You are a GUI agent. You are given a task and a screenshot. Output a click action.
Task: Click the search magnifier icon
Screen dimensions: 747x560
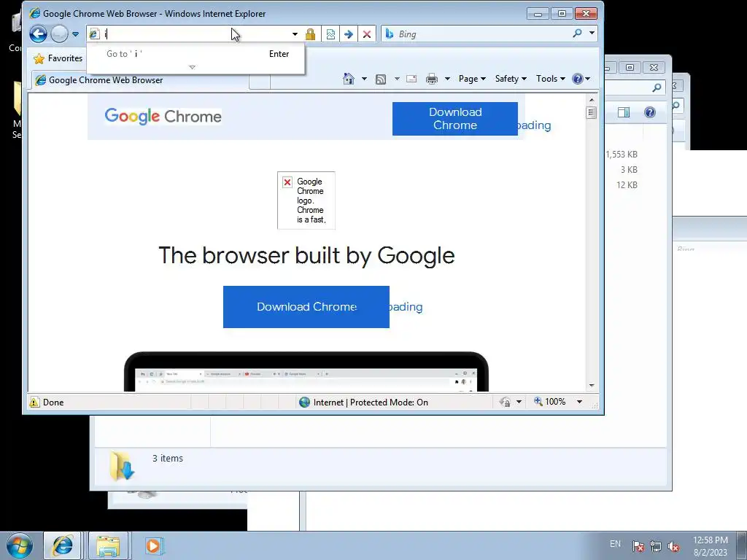(578, 34)
